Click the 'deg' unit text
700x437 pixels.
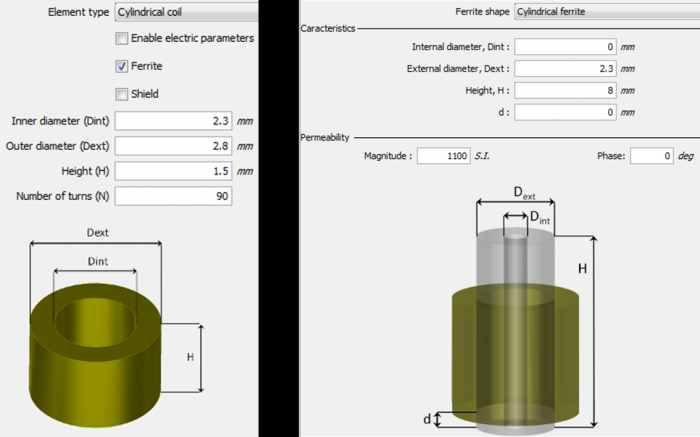point(685,156)
